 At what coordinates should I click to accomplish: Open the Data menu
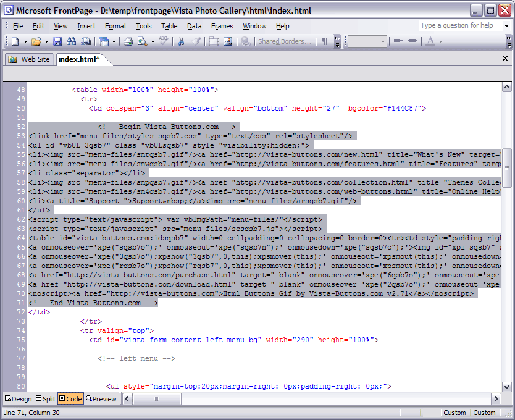coord(194,26)
